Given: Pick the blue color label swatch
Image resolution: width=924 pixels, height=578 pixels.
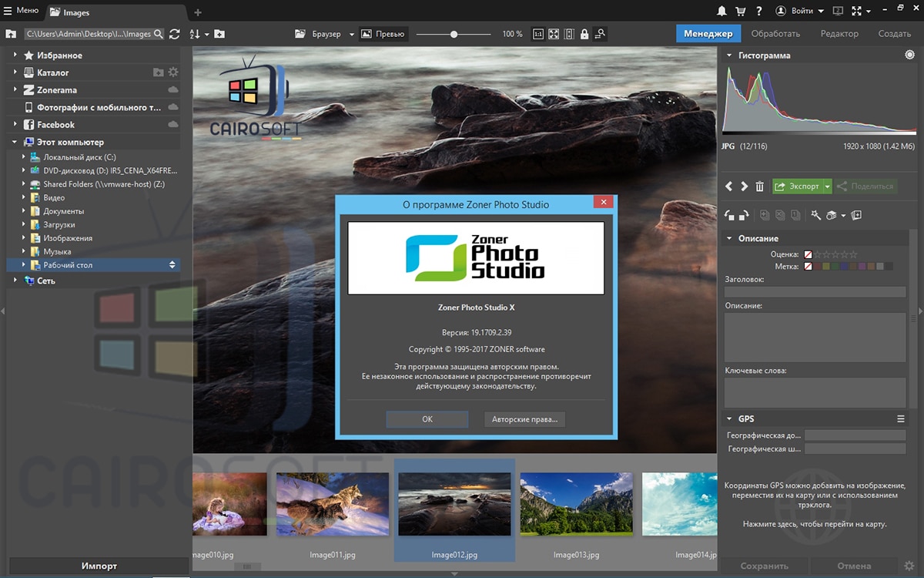Looking at the screenshot, I should point(845,267).
